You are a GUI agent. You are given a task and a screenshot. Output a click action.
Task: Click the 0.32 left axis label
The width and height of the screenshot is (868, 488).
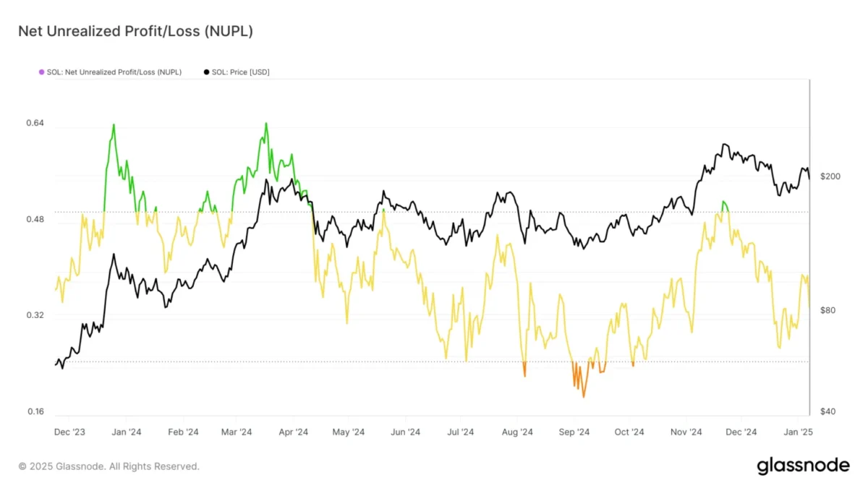click(x=35, y=315)
